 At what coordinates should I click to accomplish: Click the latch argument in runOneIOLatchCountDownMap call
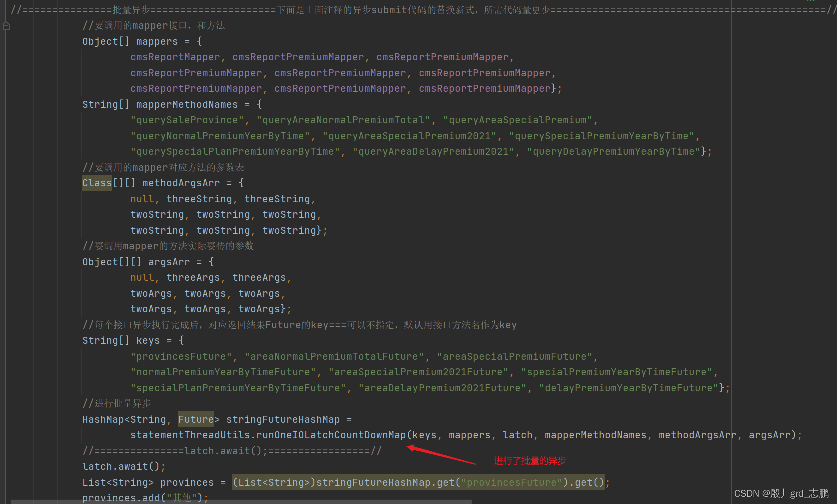pos(518,435)
